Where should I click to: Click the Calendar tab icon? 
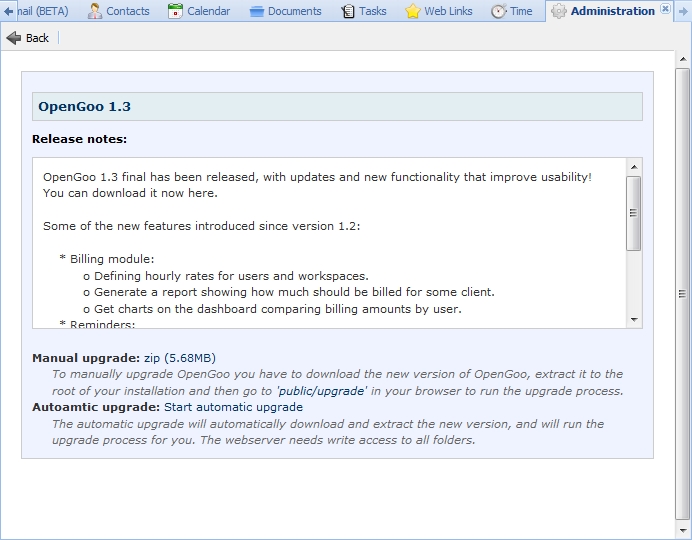175,11
